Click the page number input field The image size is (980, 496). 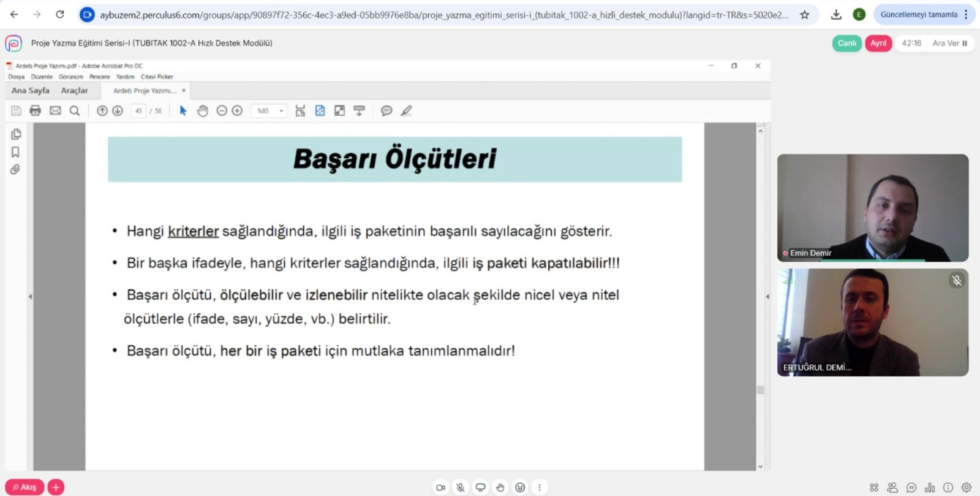[x=138, y=111]
